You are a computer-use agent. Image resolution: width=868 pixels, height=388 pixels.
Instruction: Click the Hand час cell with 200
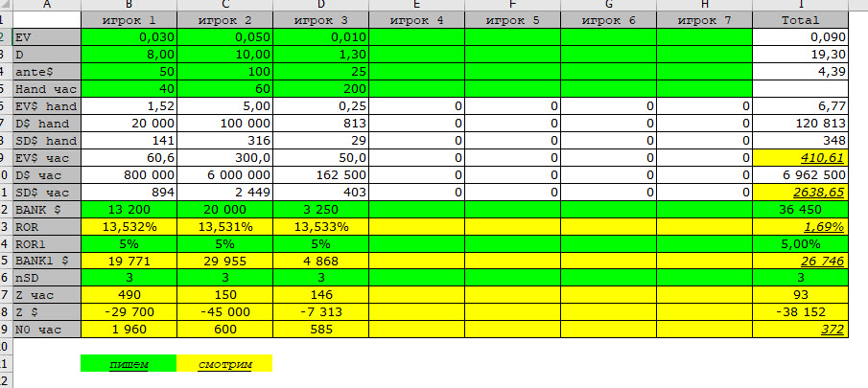[321, 88]
